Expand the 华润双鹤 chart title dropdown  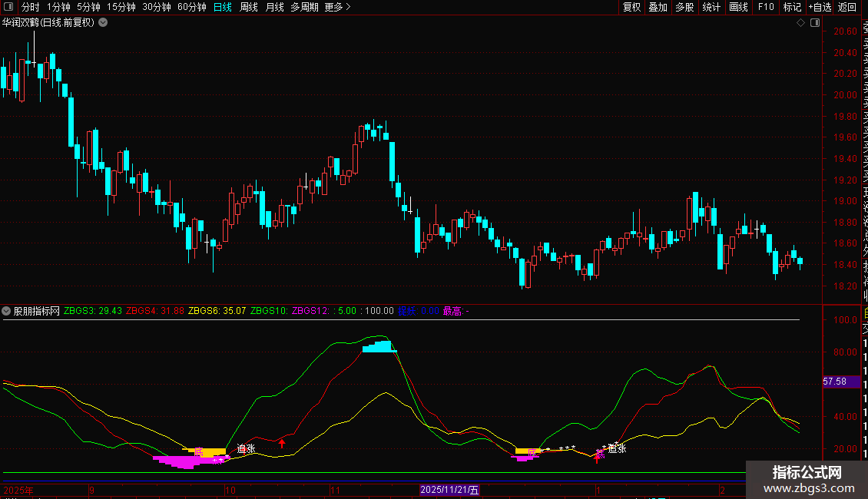pos(104,23)
